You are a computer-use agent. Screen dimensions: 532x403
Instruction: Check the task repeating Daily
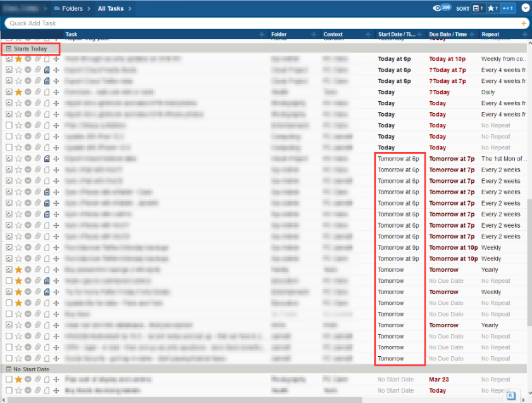[x=9, y=92]
